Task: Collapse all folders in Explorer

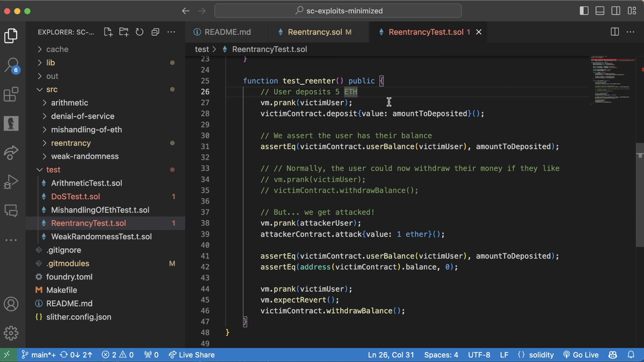Action: tap(155, 32)
